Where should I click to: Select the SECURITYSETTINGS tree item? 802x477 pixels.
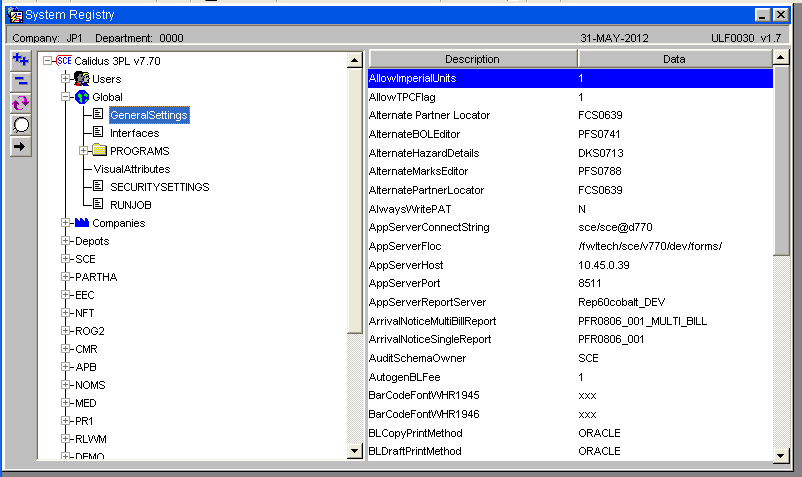point(160,187)
